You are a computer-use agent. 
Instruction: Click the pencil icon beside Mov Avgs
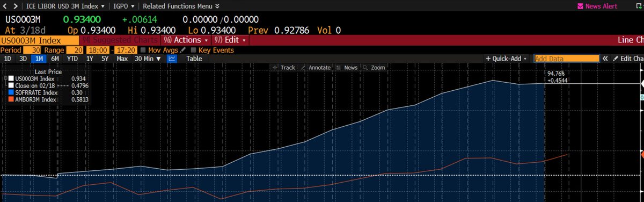click(x=183, y=49)
